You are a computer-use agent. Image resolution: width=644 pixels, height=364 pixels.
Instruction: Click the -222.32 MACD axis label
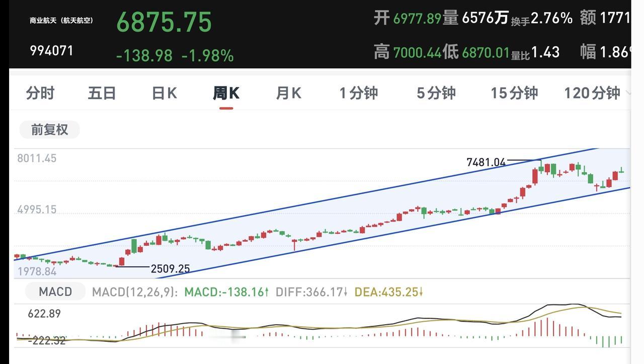tap(46, 341)
